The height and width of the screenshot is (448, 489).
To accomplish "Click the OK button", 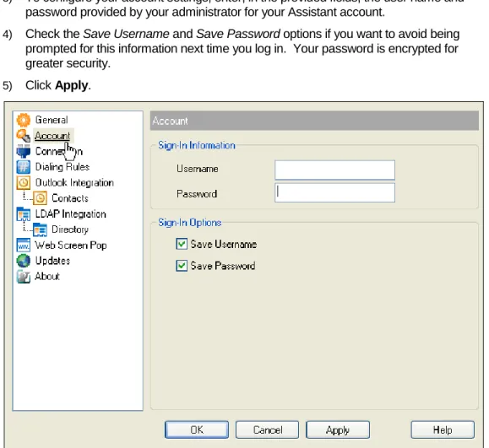I will point(197,430).
